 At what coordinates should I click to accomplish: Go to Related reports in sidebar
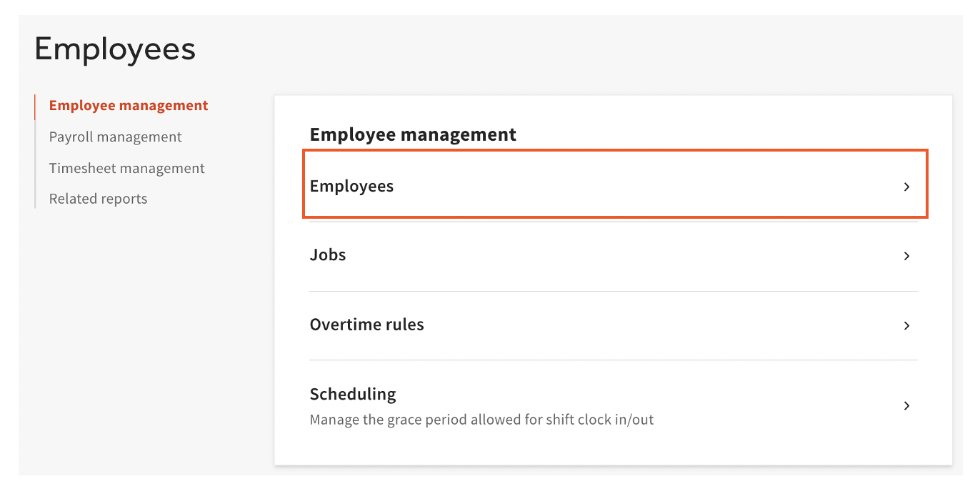click(98, 199)
